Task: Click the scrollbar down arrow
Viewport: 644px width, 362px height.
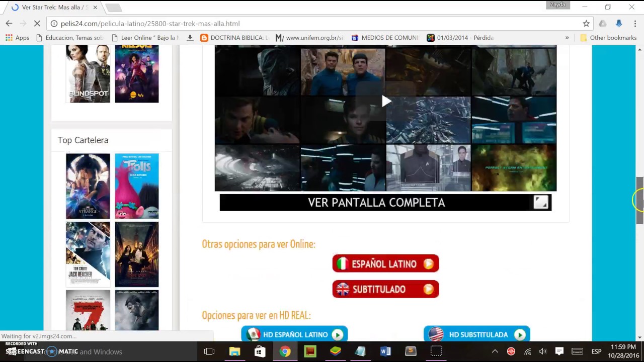Action: (x=639, y=337)
